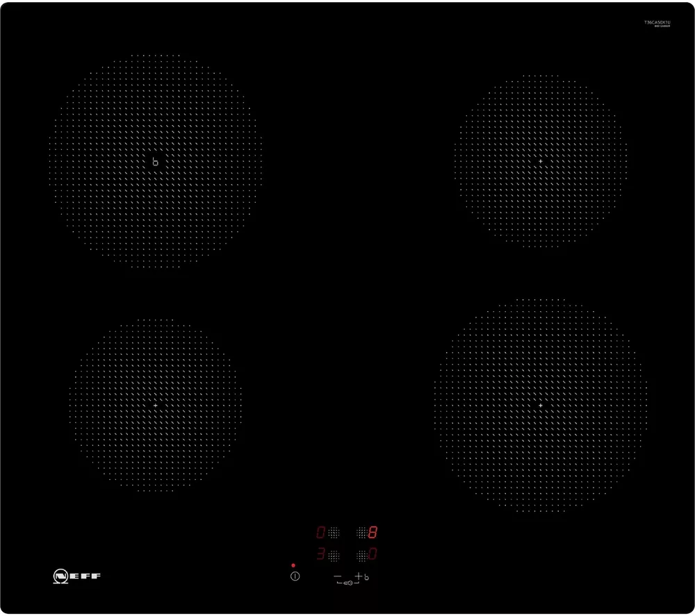Tap the minus heat control
The height and width of the screenshot is (616, 695).
click(x=338, y=576)
